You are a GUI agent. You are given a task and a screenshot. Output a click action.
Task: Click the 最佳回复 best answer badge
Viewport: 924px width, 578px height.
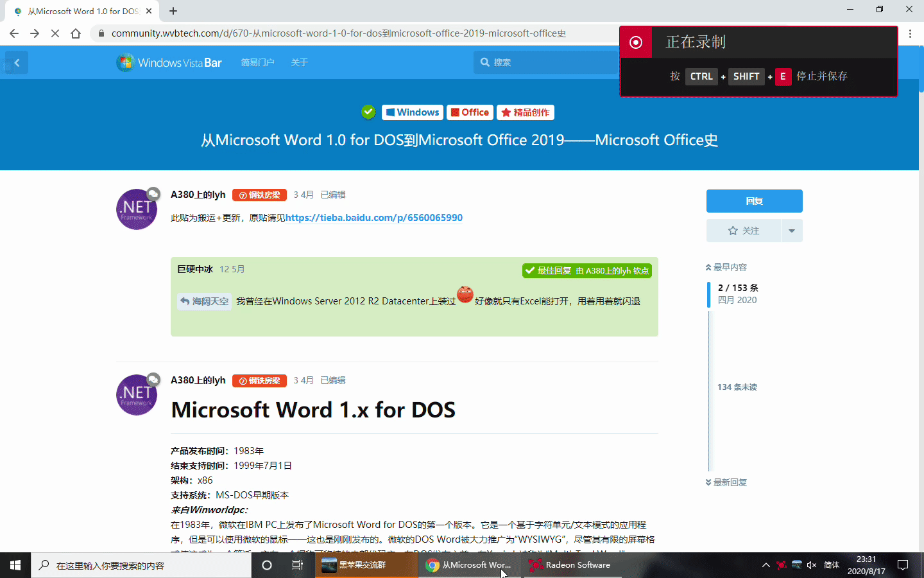coord(587,271)
